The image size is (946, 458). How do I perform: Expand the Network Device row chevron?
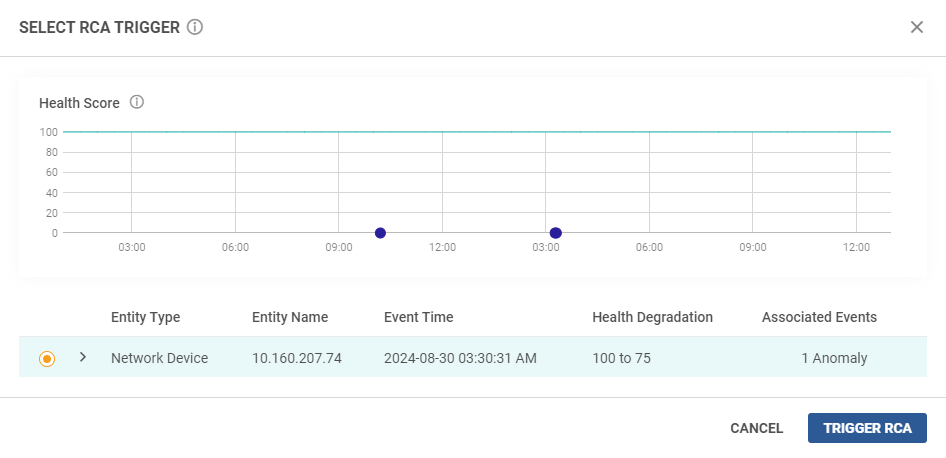click(x=83, y=357)
